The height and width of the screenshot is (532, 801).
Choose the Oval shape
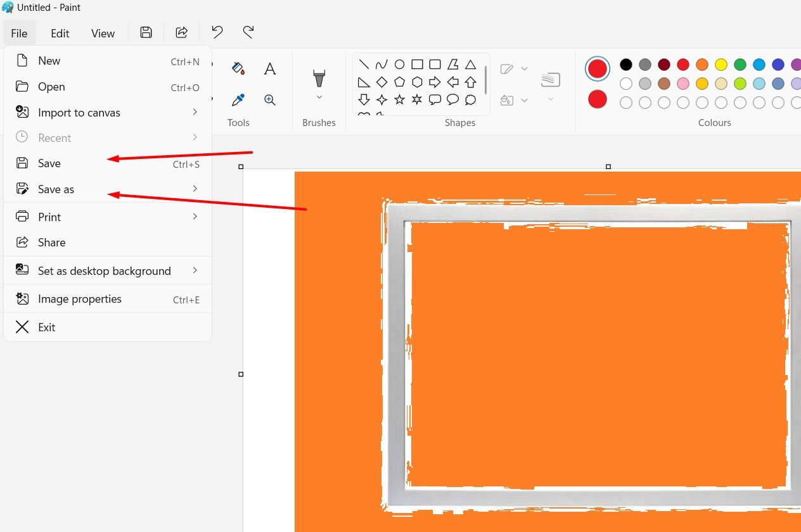click(x=399, y=64)
